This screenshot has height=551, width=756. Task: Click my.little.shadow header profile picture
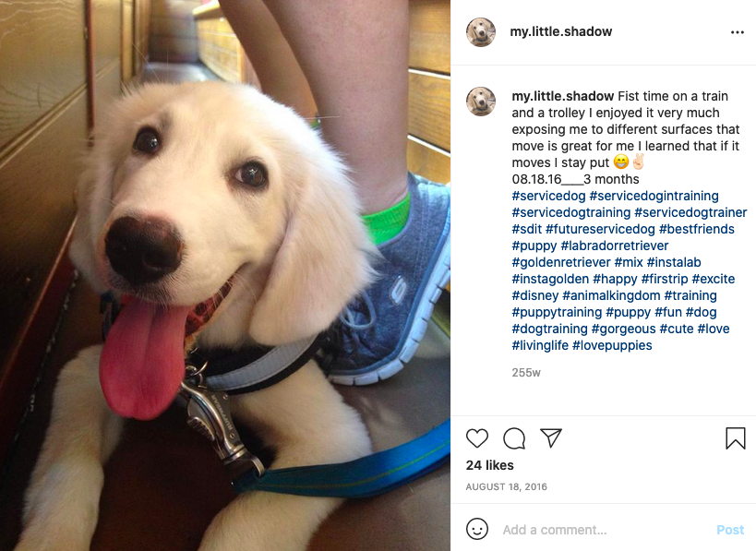click(480, 32)
